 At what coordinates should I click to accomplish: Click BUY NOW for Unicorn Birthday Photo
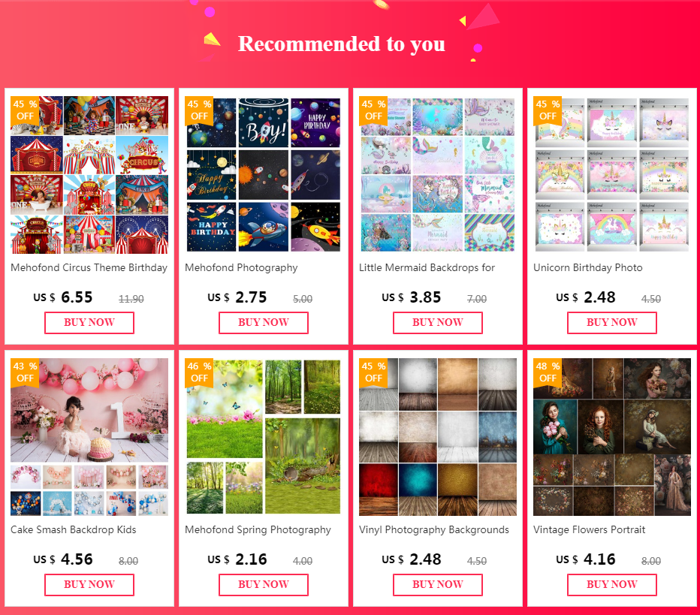[x=612, y=323]
